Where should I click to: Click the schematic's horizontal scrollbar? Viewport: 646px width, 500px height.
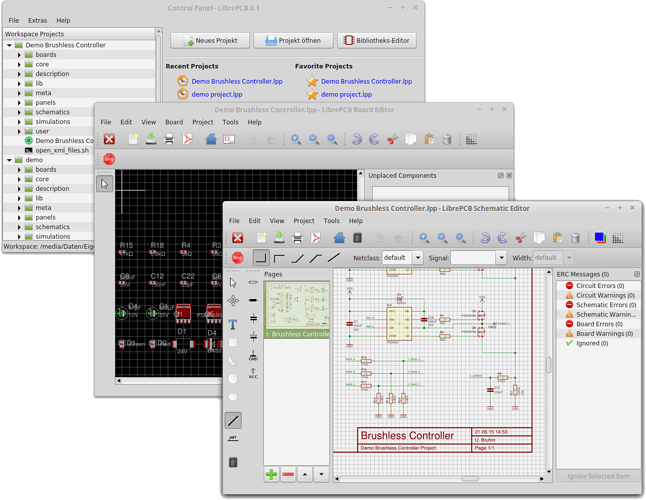(x=440, y=478)
